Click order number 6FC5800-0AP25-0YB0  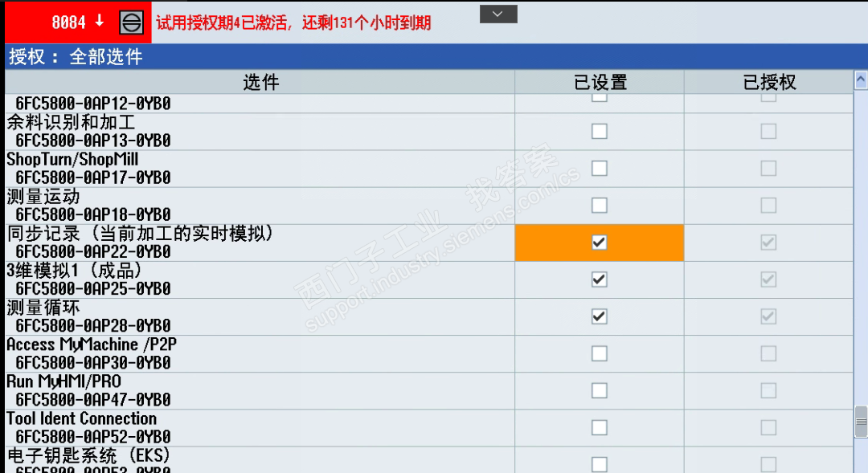[x=93, y=289]
